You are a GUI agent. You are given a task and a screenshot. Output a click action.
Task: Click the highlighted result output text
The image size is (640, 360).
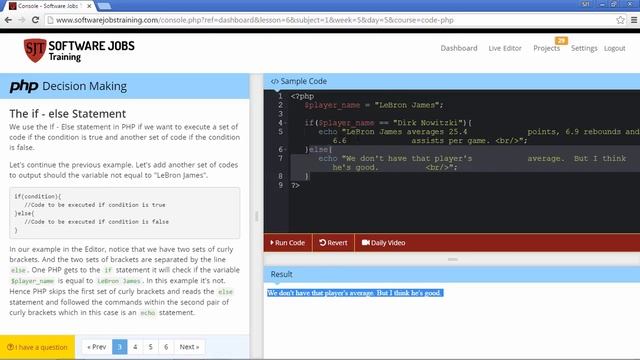coord(355,293)
